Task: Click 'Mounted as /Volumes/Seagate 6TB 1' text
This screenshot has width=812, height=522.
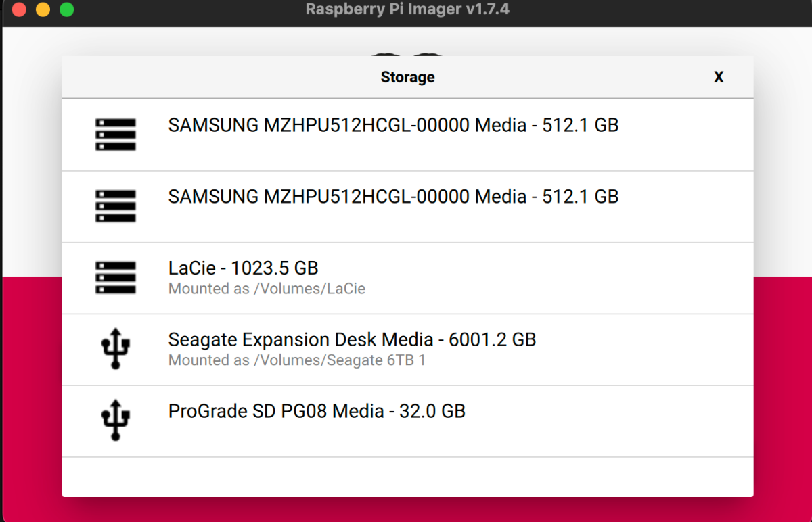Action: click(297, 360)
